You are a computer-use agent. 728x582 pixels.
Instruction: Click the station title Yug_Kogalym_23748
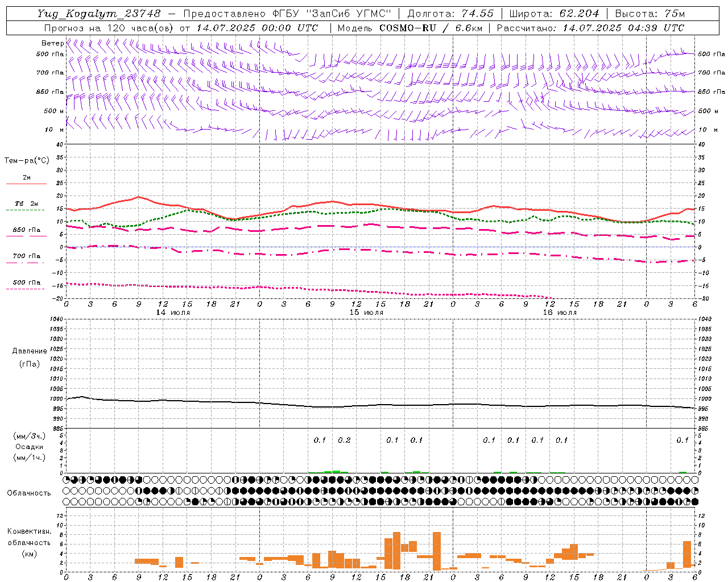[x=99, y=14]
